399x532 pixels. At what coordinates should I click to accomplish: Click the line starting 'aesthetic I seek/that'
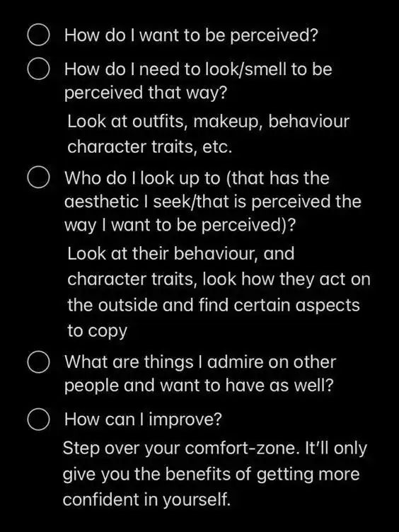coord(213,202)
